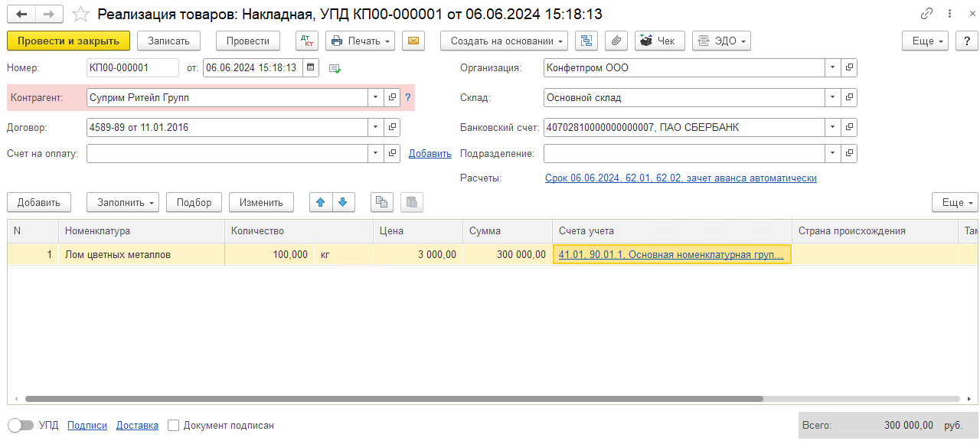Image resolution: width=980 pixels, height=441 pixels.
Task: Expand the Договор dropdown list
Action: tap(376, 127)
